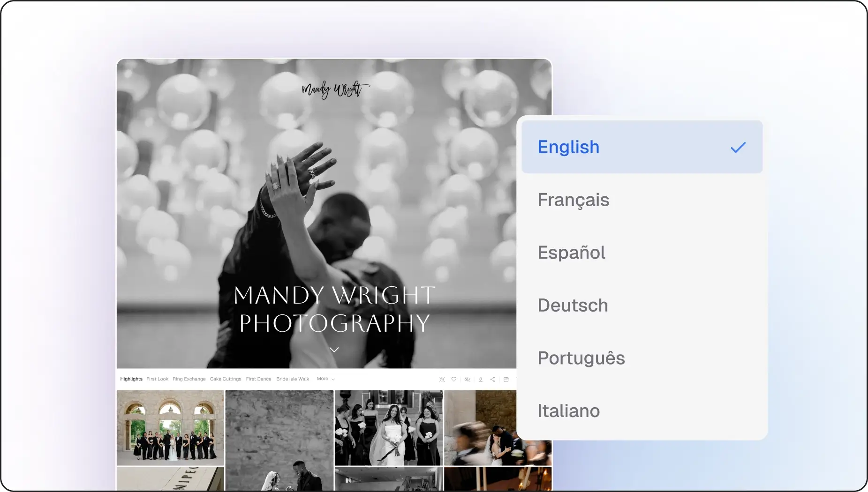Click the Mandy Wright Photography cover title
Screen dimensions: 868x492
334,309
